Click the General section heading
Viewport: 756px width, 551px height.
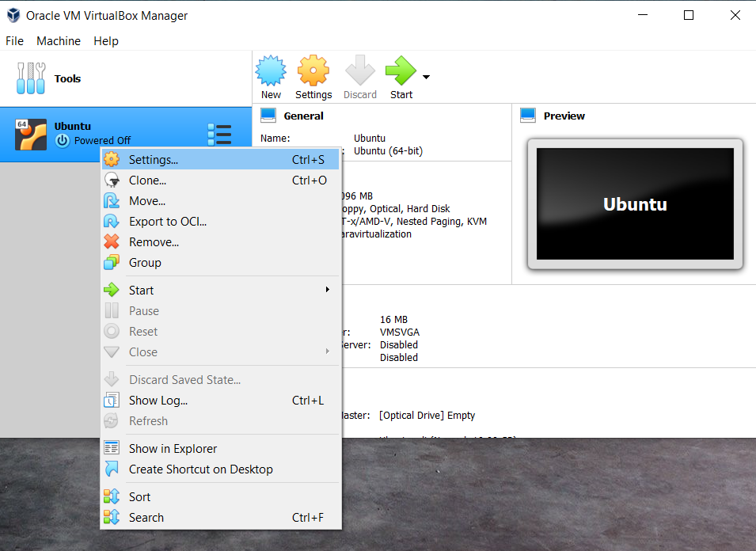304,116
